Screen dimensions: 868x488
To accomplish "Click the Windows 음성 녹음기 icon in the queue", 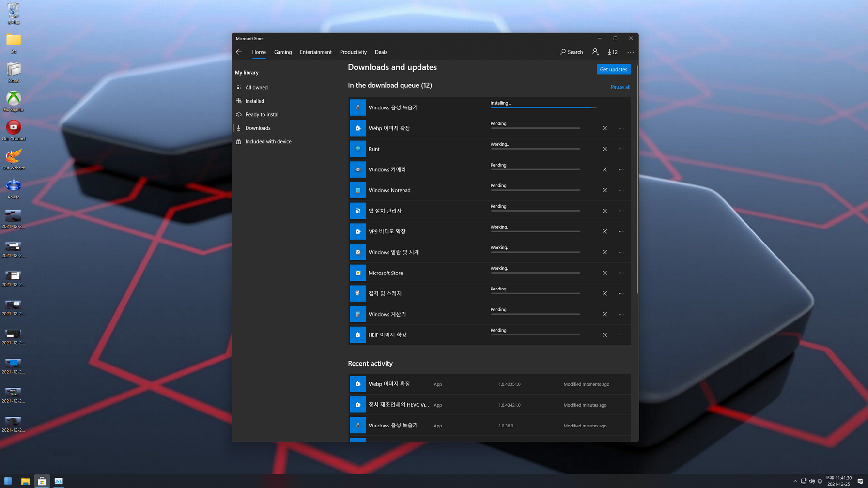I will [x=358, y=107].
